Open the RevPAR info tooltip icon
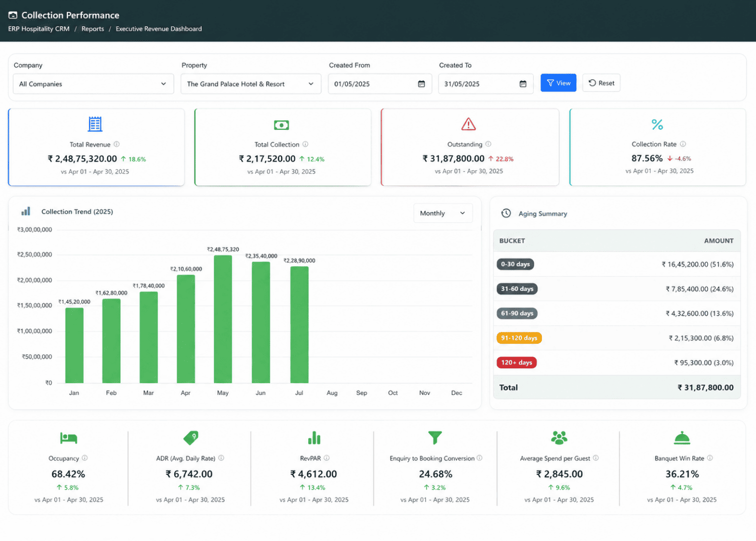 tap(326, 458)
